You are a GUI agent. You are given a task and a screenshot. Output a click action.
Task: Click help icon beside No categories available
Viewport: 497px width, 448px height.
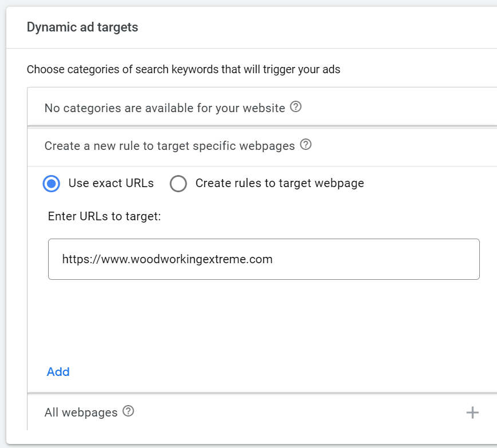click(295, 107)
